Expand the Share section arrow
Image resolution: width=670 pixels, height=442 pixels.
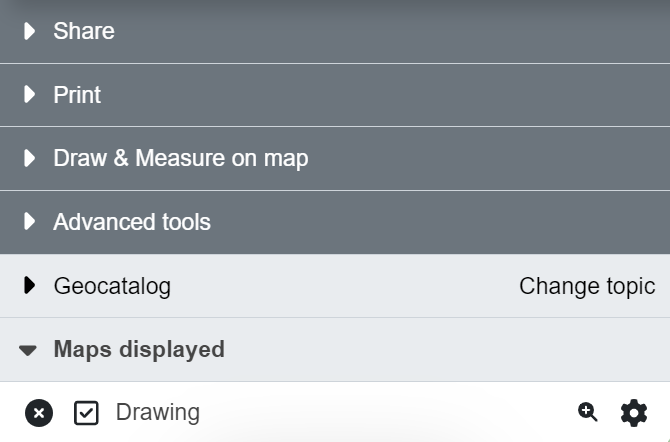coord(29,31)
